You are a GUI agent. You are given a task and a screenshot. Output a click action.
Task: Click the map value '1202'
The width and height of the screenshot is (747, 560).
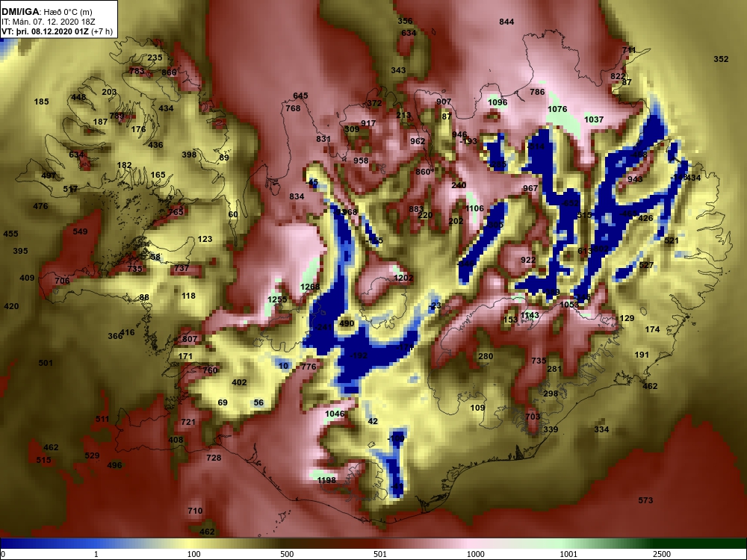[403, 278]
